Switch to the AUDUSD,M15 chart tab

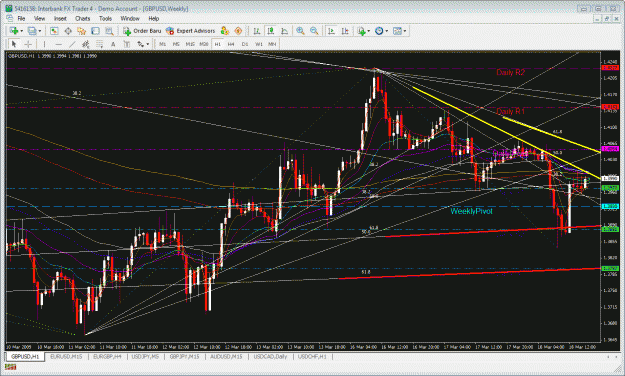pos(226,356)
